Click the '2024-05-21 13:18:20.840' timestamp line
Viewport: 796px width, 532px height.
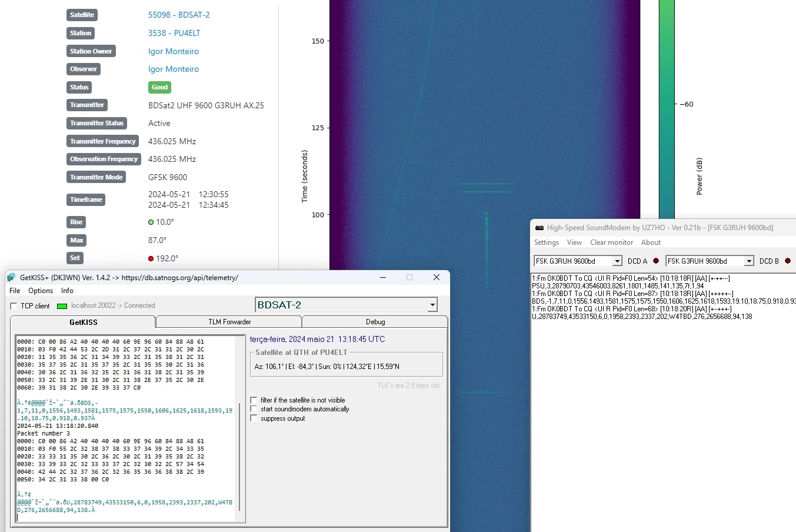(58, 425)
